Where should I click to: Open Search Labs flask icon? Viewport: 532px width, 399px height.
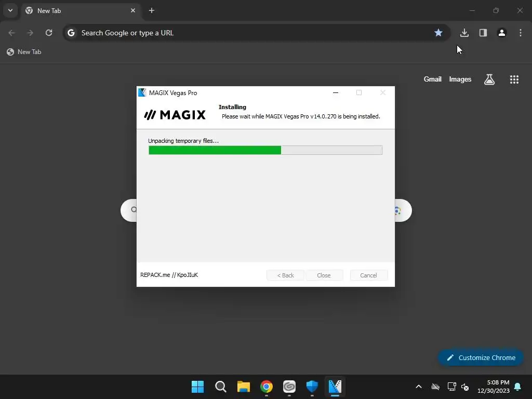coord(489,79)
